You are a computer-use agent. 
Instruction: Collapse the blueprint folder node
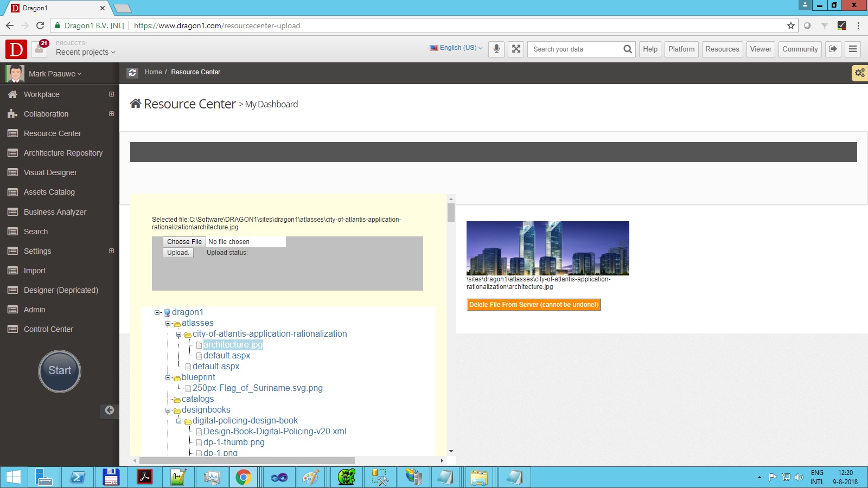point(168,377)
